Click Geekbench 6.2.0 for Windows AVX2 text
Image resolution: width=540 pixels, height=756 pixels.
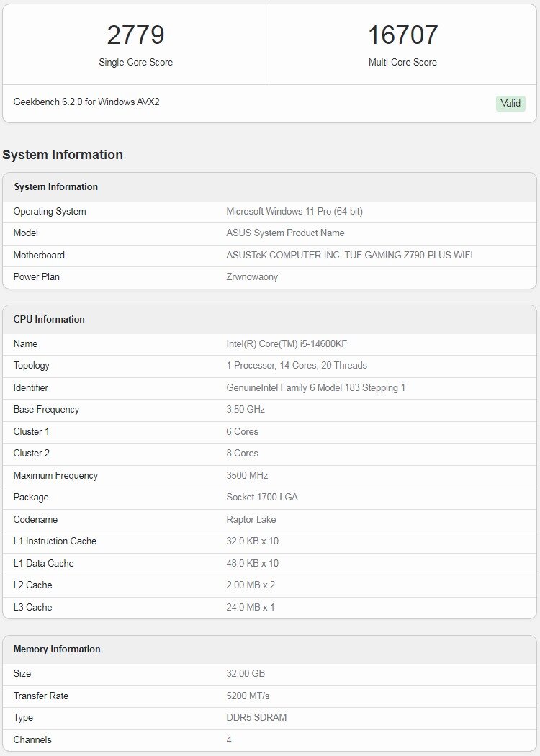(x=86, y=102)
